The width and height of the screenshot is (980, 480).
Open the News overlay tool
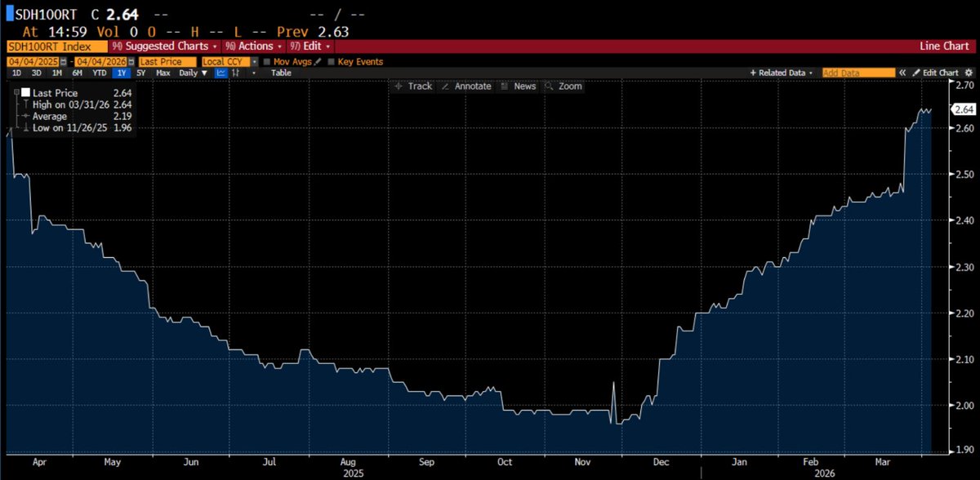519,86
